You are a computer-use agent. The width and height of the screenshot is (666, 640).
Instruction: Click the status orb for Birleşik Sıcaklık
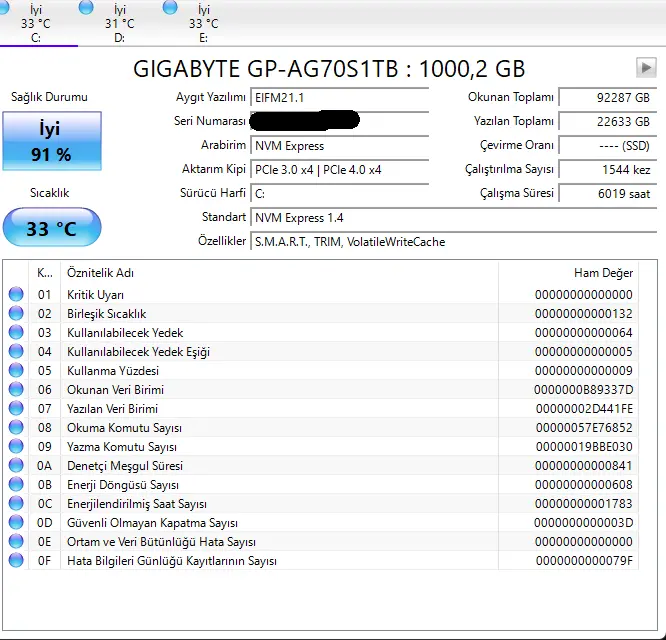[16, 313]
